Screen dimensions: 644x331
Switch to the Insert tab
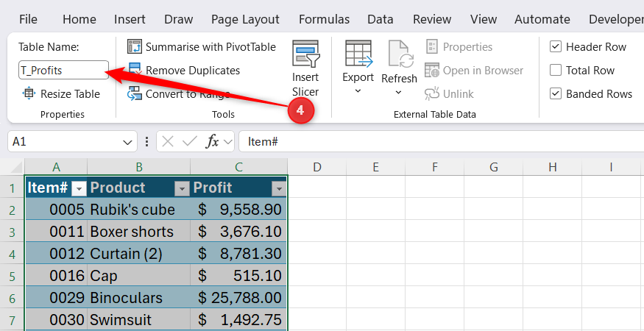(130, 19)
